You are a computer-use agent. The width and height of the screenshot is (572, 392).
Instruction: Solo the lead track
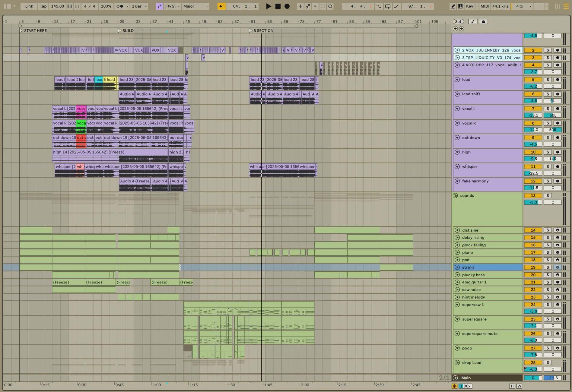[x=548, y=80]
